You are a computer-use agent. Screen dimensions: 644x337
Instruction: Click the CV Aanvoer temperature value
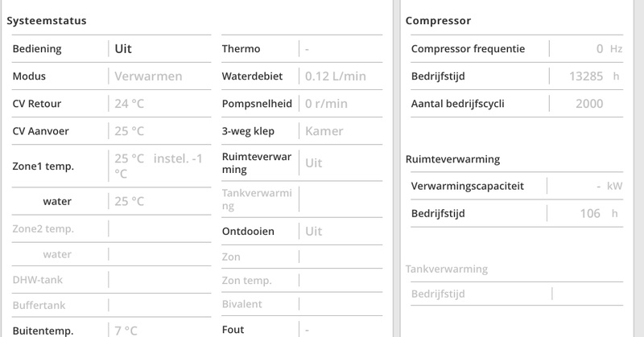[x=129, y=131]
